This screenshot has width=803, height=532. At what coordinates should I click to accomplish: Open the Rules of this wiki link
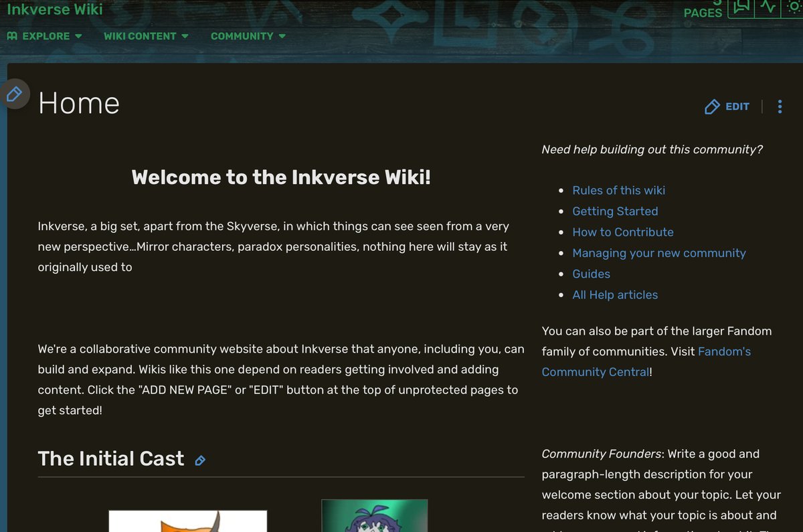pos(618,190)
